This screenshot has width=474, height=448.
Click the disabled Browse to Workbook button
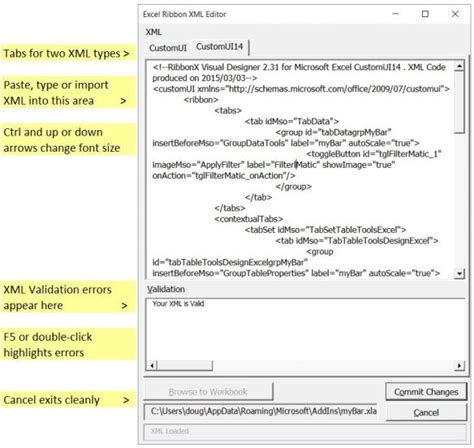[x=208, y=392]
